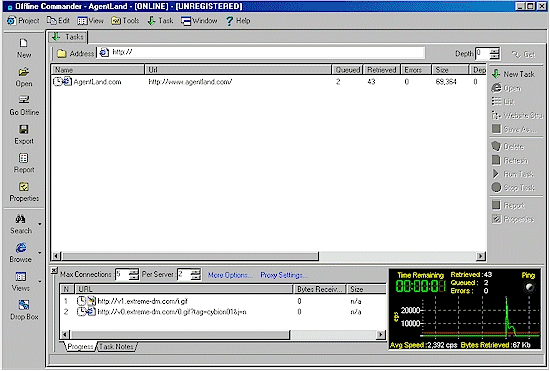Close the progress panel with the x box
The height and width of the screenshot is (371, 550).
point(54,270)
